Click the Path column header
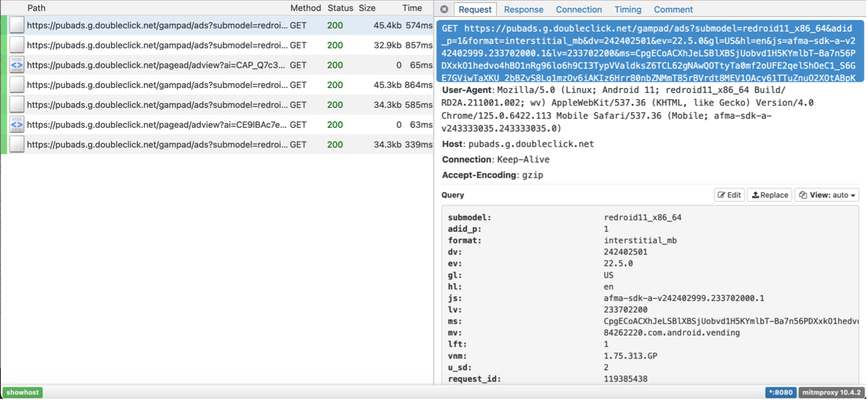 pos(36,8)
